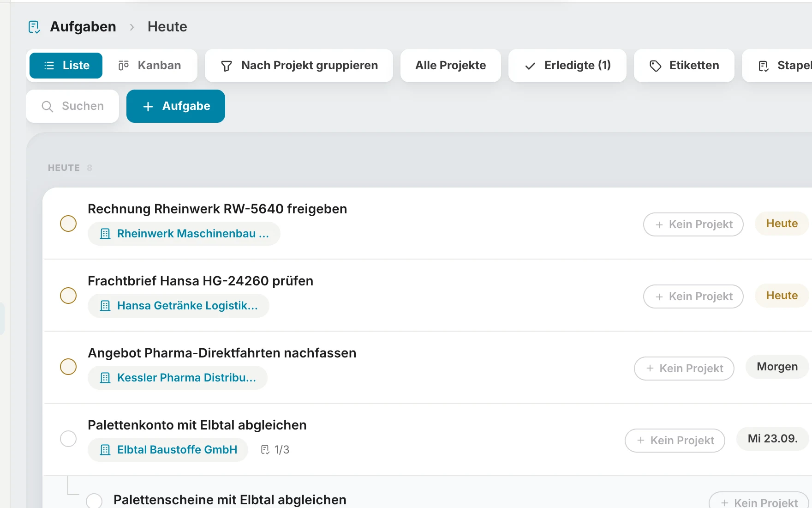The width and height of the screenshot is (812, 508).
Task: Open task Palettenkonto mit Elbtal abgleichen
Action: (x=197, y=425)
